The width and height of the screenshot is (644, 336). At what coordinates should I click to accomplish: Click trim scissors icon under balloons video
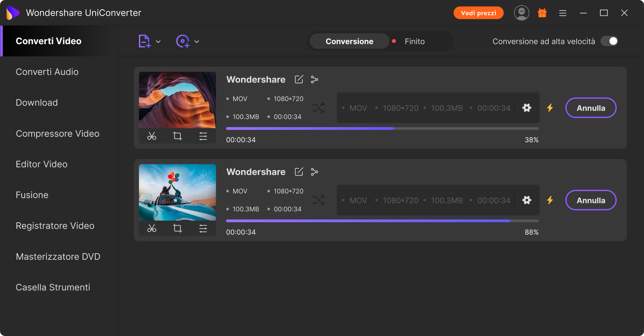tap(152, 228)
